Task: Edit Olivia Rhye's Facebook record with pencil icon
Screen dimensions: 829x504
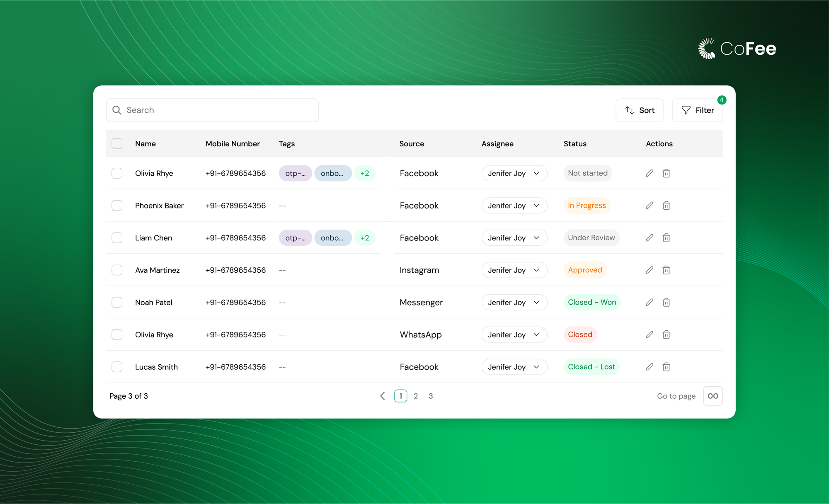Action: tap(649, 173)
